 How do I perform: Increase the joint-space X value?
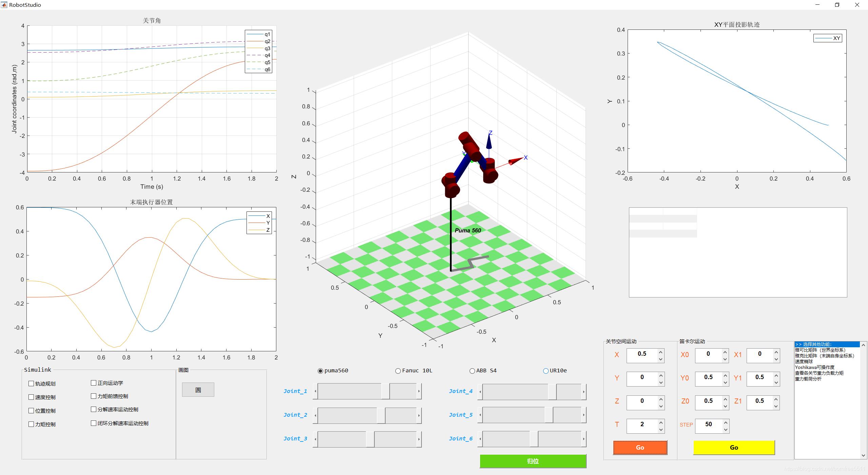(x=660, y=352)
